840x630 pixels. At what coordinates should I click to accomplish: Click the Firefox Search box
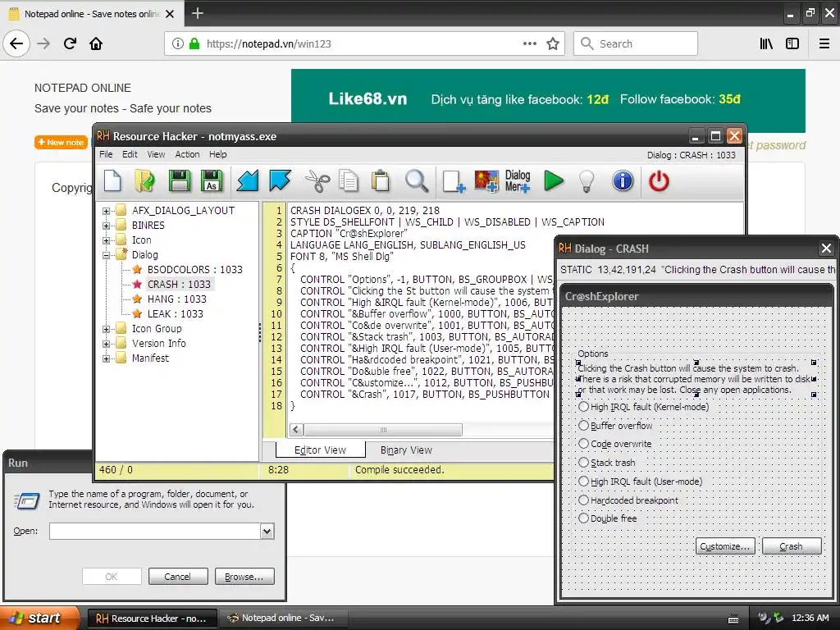pos(636,43)
